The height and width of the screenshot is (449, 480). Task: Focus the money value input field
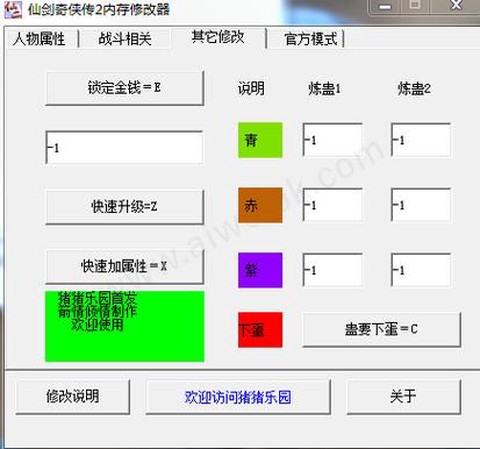coord(124,147)
